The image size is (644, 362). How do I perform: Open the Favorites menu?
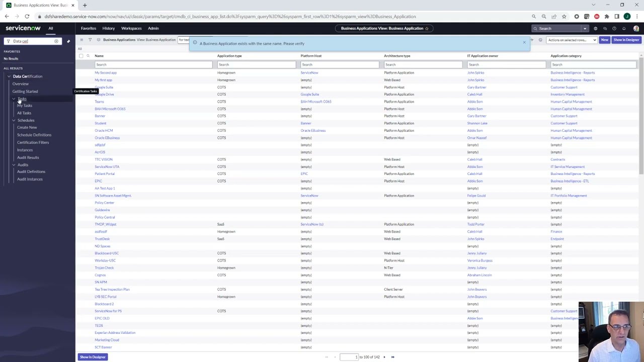(x=88, y=28)
